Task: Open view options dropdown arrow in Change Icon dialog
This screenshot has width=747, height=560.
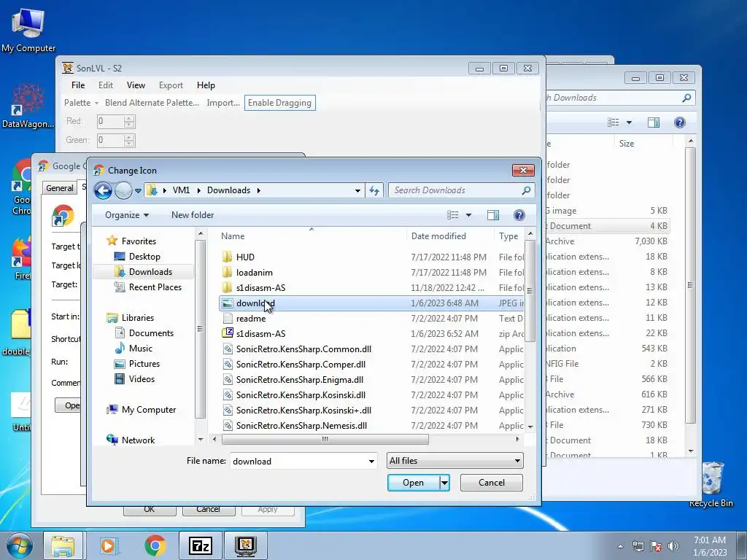Action: (468, 215)
